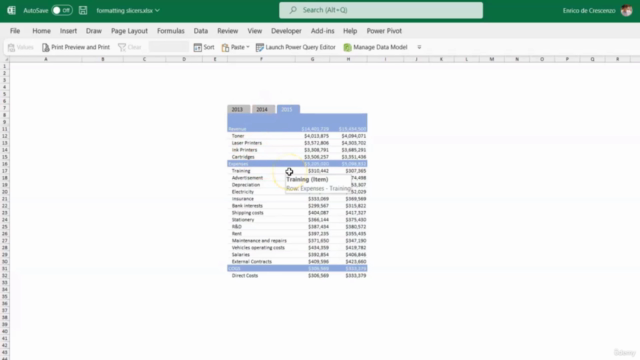Launch Power Query Editor

pyautogui.click(x=296, y=47)
